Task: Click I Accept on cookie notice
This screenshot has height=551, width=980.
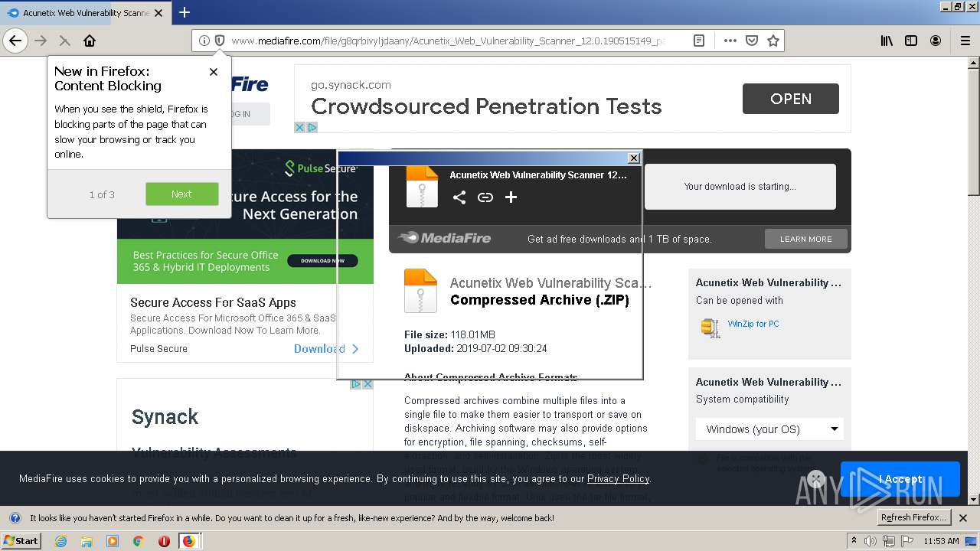Action: [900, 479]
